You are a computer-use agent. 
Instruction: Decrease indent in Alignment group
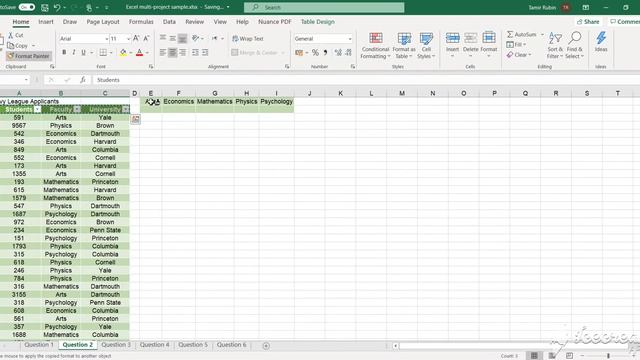coord(196,52)
